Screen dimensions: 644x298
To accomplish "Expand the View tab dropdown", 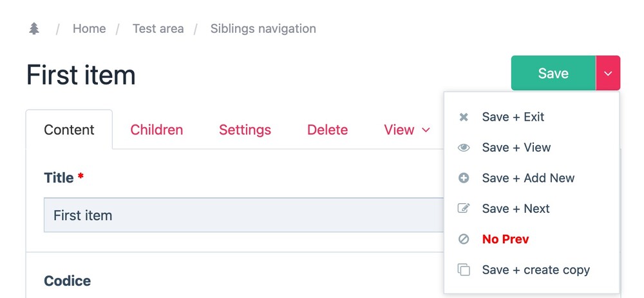I will click(x=407, y=130).
